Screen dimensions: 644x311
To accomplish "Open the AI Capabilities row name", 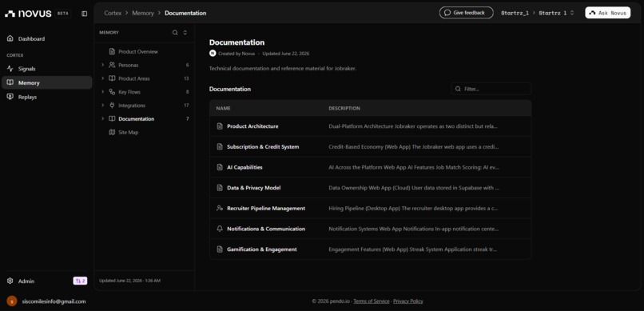I will tap(244, 167).
